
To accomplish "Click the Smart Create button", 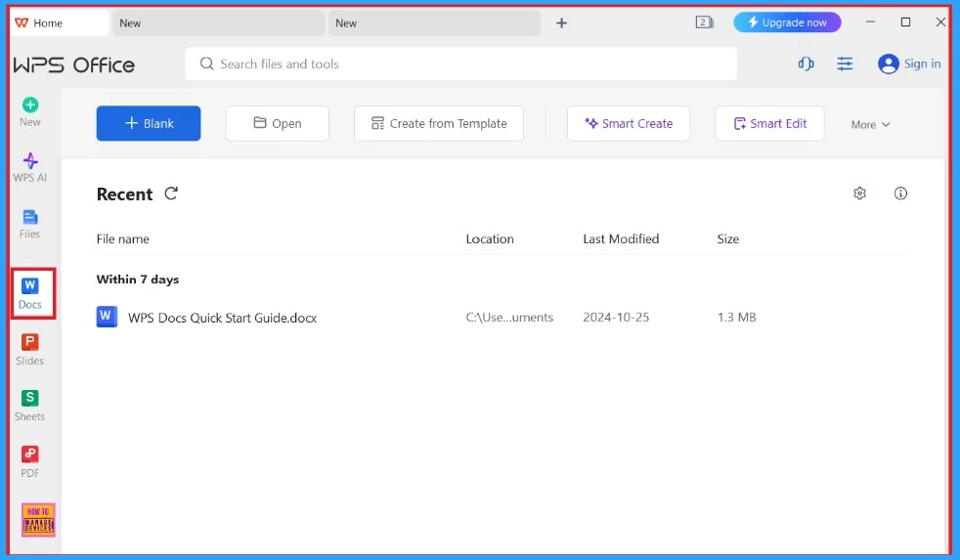I will pos(629,123).
